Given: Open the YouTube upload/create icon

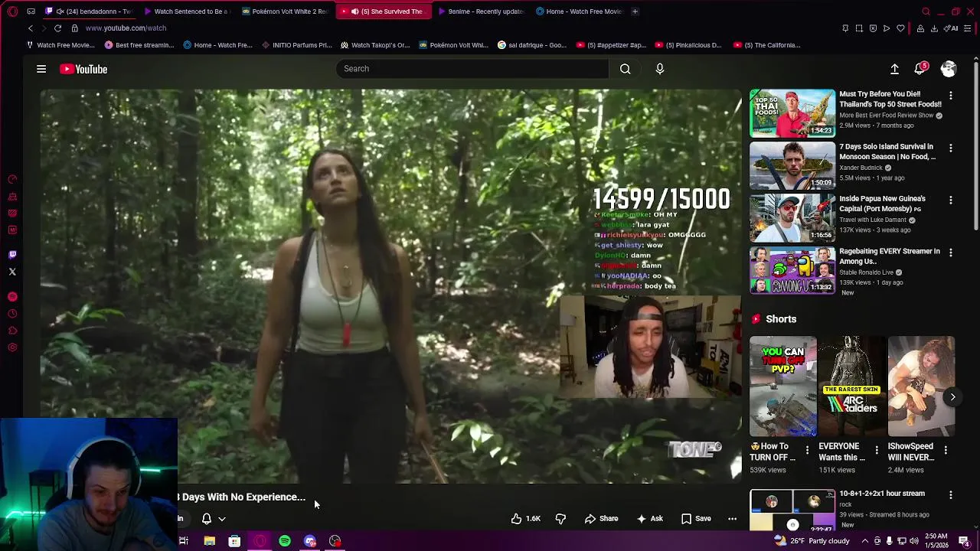Looking at the screenshot, I should tap(894, 69).
